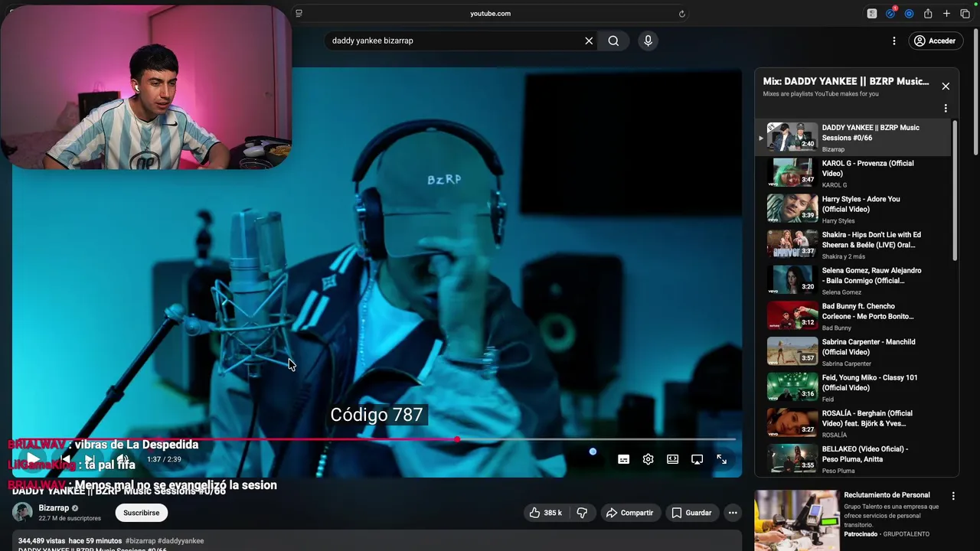Reload the page with the refresh icon
This screenshot has width=980, height=551.
coord(681,13)
